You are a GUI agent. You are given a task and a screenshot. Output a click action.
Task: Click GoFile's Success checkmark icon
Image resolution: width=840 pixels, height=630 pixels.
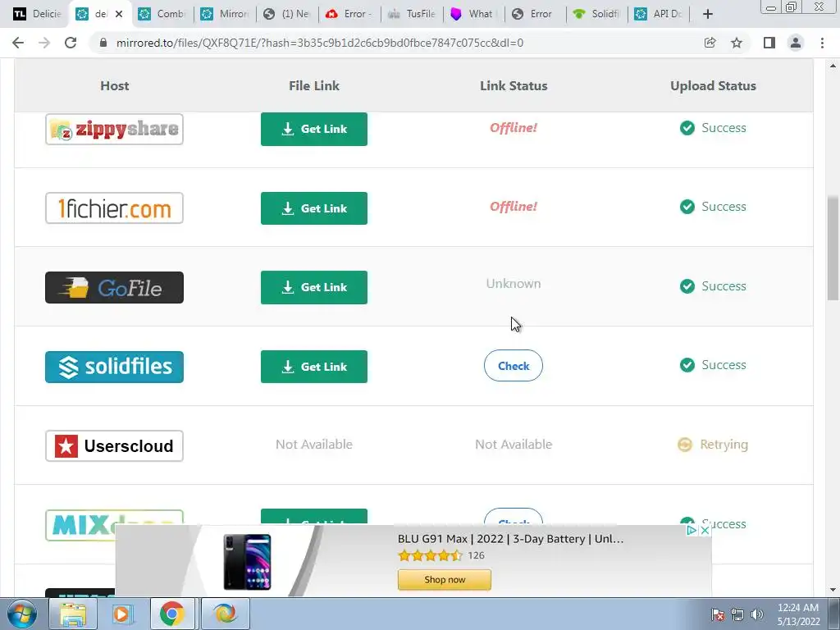pos(687,286)
